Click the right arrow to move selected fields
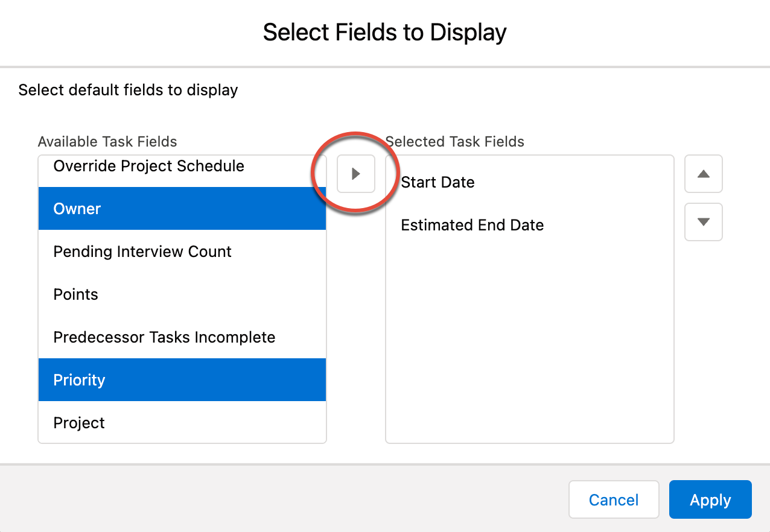 [356, 174]
